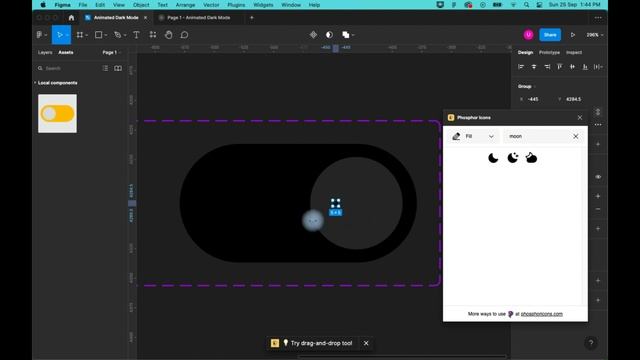
Task: Open the Widgets menu
Action: (x=263, y=5)
